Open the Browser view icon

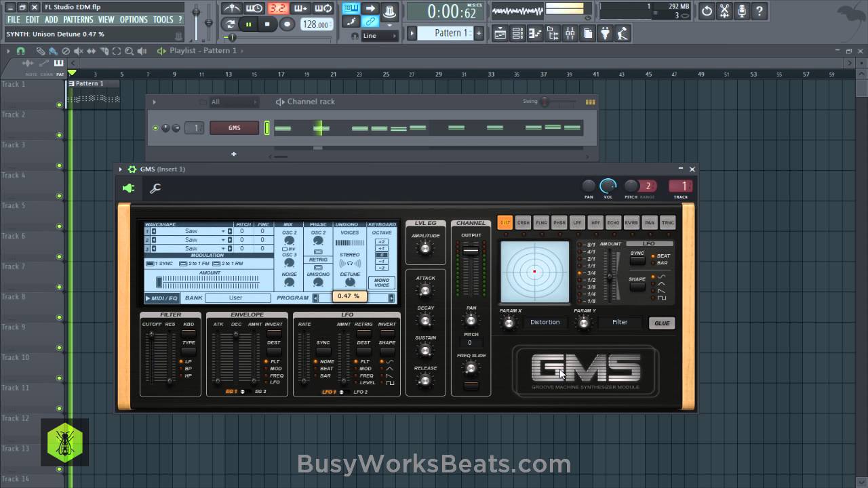553,33
